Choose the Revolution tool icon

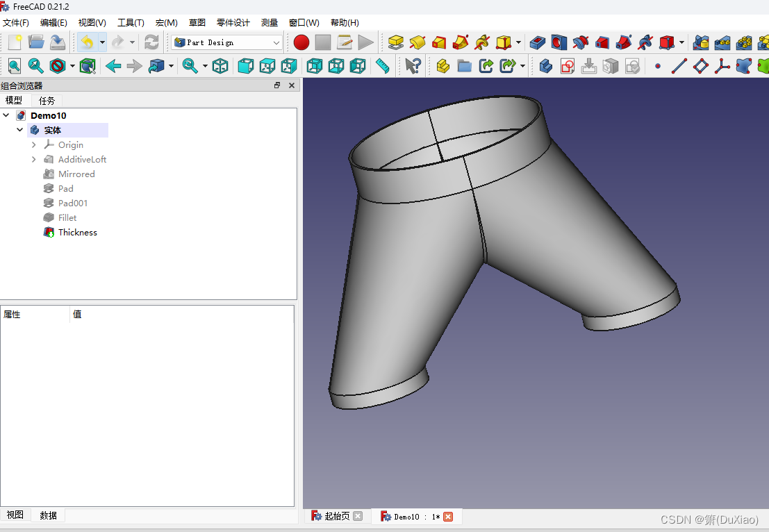point(417,42)
